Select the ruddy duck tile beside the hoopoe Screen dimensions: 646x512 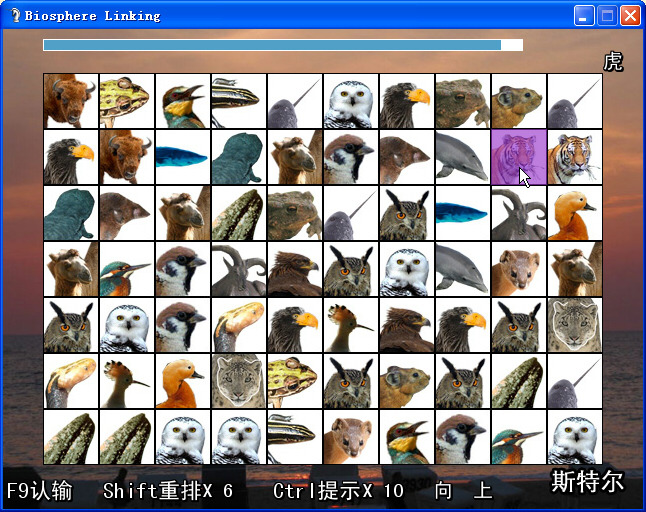tap(183, 381)
